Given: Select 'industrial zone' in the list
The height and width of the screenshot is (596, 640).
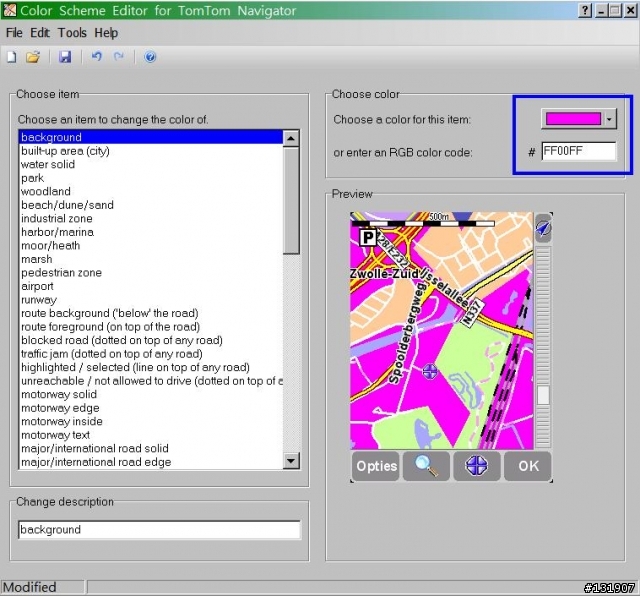Looking at the screenshot, I should coord(151,218).
